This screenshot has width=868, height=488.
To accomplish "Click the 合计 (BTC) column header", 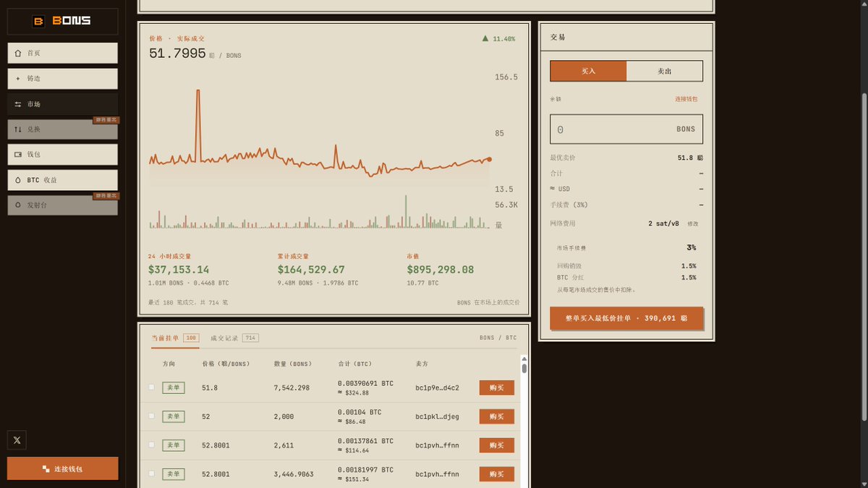I will click(355, 364).
